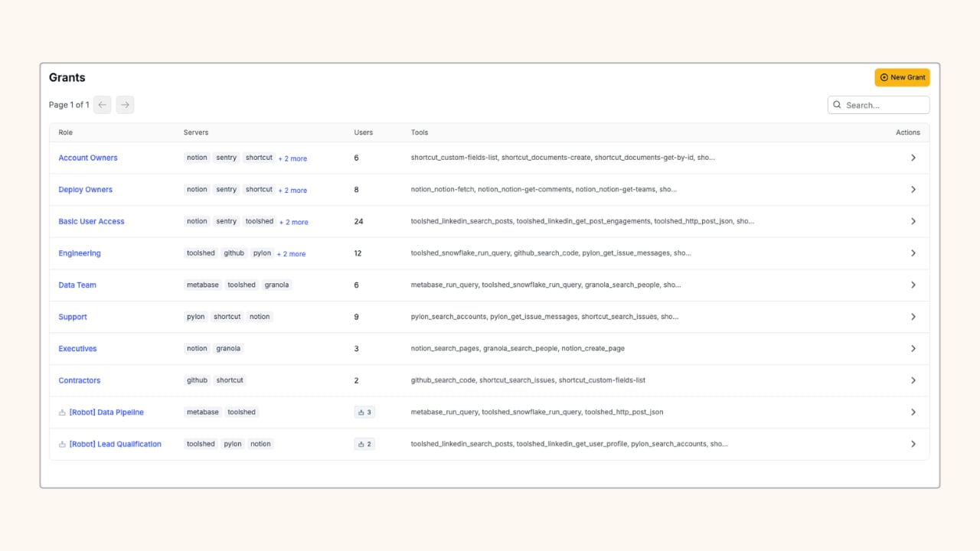Image resolution: width=980 pixels, height=551 pixels.
Task: Open the Data Team role
Action: pos(77,285)
